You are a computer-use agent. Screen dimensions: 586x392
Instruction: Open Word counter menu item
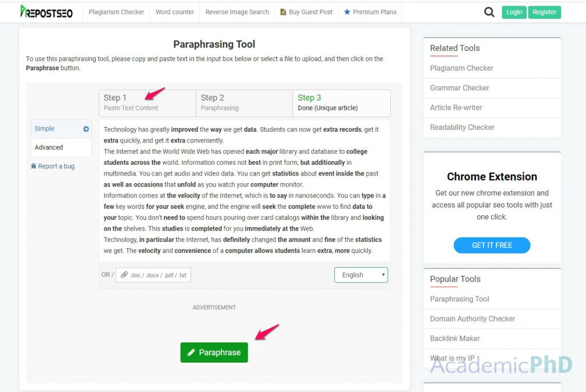tap(175, 12)
